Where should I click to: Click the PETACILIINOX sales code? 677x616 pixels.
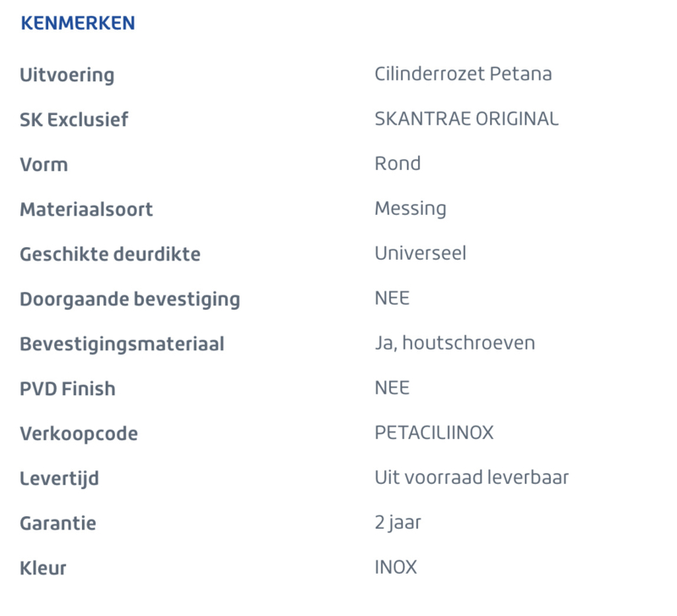(433, 433)
